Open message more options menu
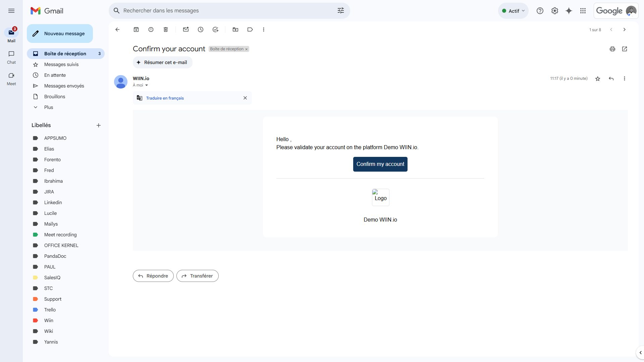Image resolution: width=644 pixels, height=362 pixels. pos(625,78)
